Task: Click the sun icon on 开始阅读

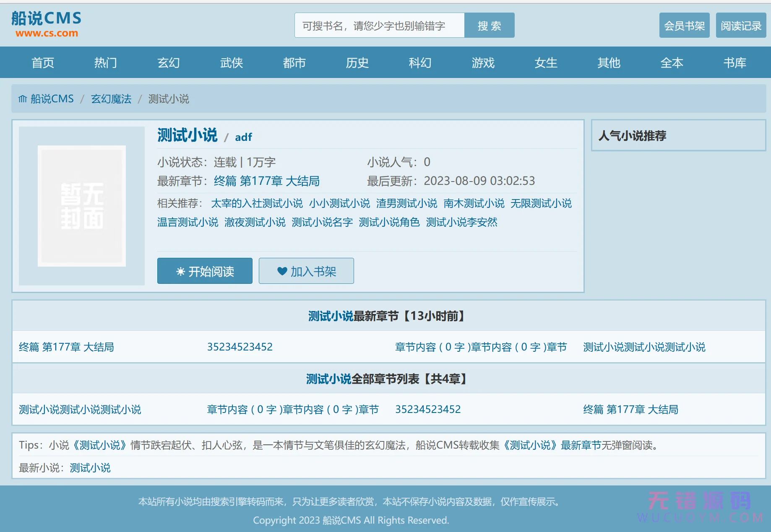Action: point(180,272)
